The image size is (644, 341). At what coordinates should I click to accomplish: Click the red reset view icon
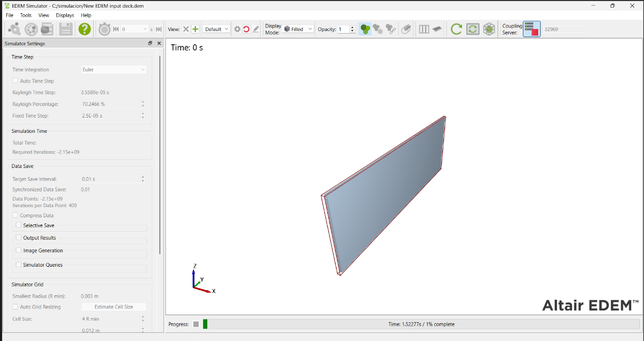click(x=246, y=30)
